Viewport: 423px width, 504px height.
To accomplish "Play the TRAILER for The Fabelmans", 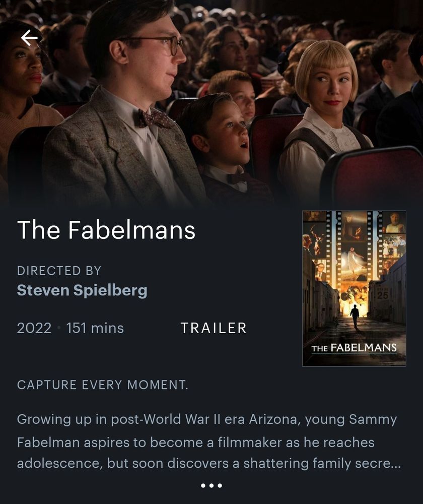I will pos(214,328).
